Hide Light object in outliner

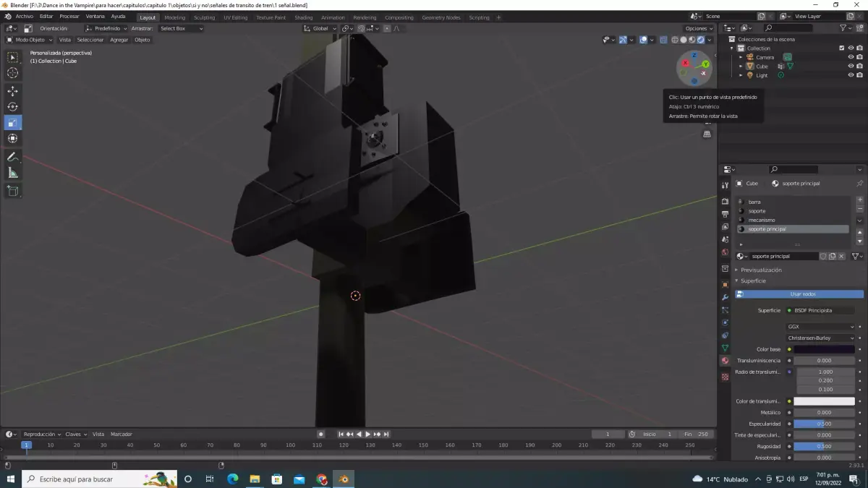(851, 75)
